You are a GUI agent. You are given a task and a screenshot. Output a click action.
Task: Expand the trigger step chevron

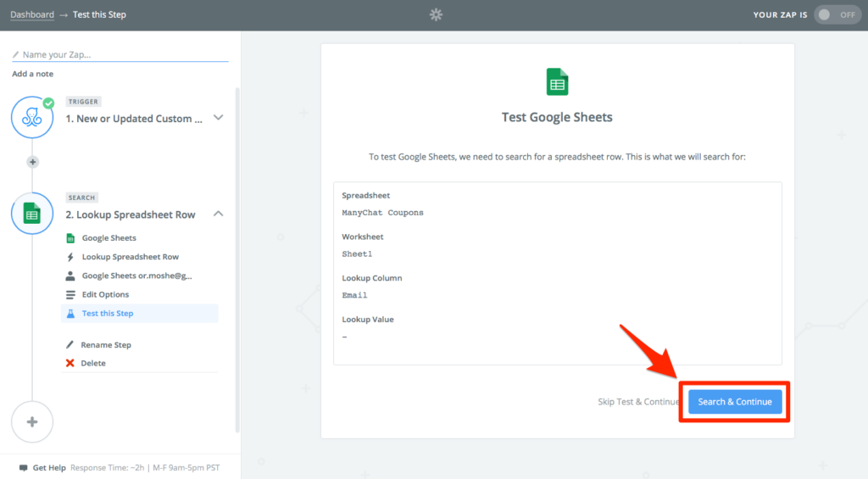point(218,117)
